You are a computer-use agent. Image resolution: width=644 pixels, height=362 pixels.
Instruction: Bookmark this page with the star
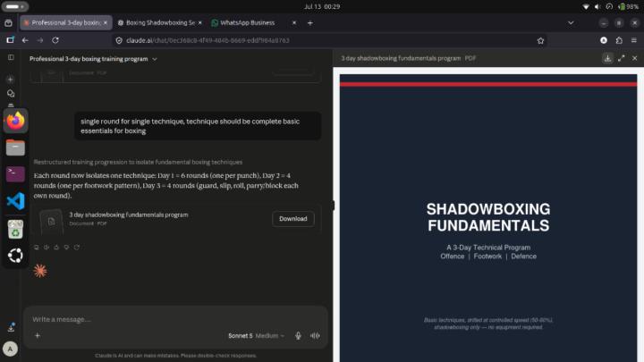540,40
